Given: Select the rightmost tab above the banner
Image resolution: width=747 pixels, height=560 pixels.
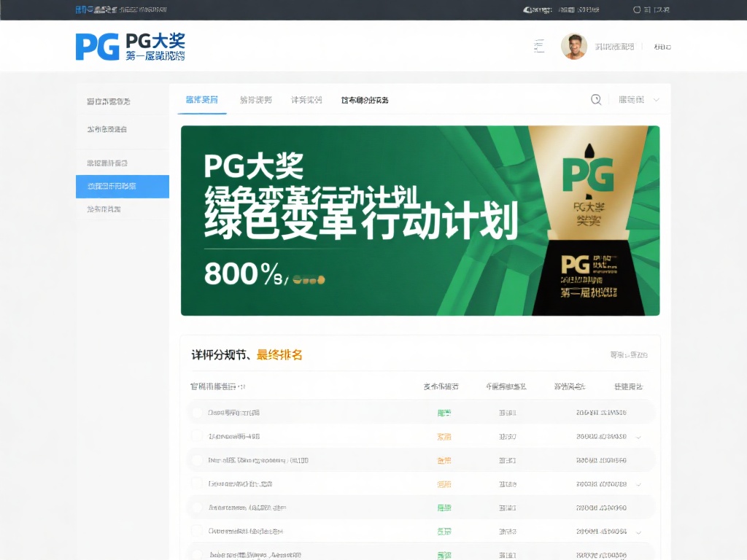Looking at the screenshot, I should pyautogui.click(x=364, y=100).
